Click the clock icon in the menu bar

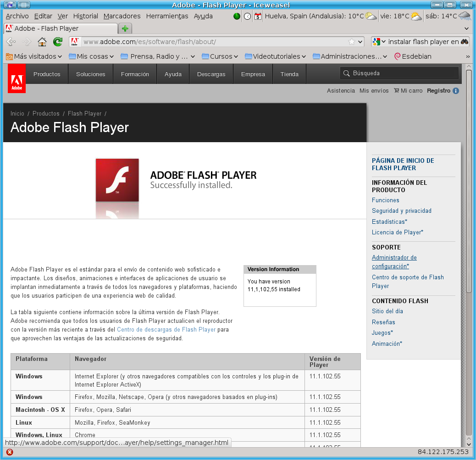coord(248,16)
